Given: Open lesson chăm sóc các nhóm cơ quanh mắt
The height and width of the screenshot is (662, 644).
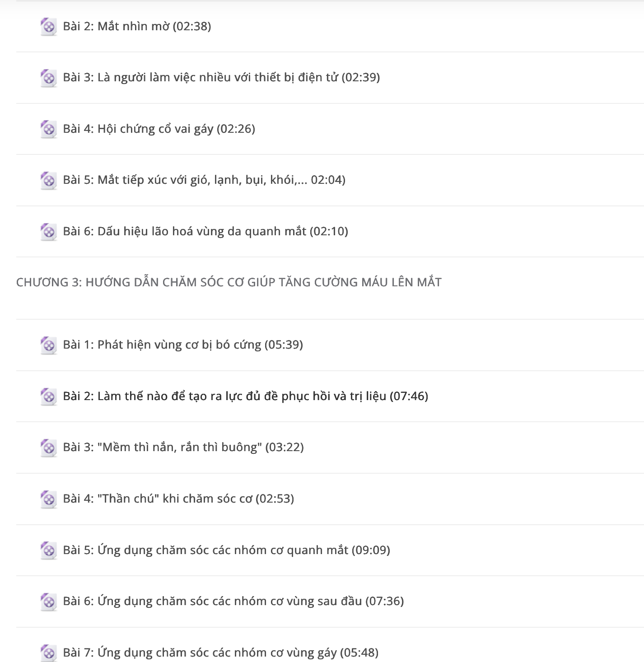Looking at the screenshot, I should [226, 550].
